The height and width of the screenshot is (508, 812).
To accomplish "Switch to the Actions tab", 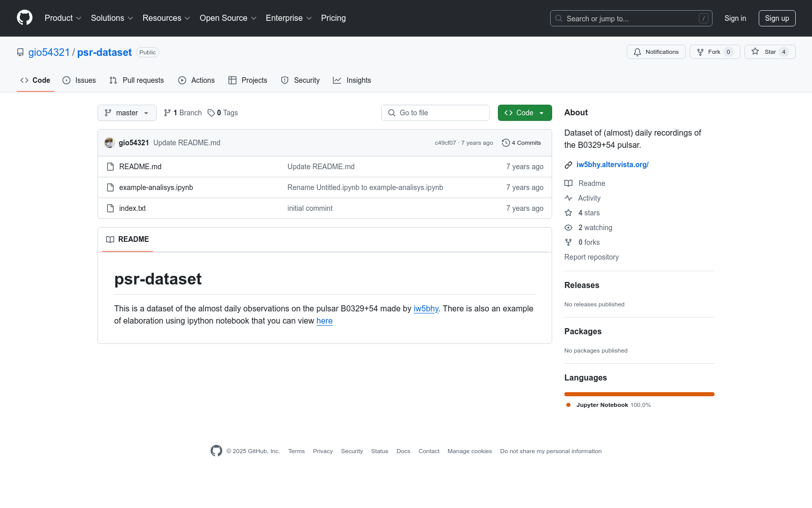I will 196,80.
